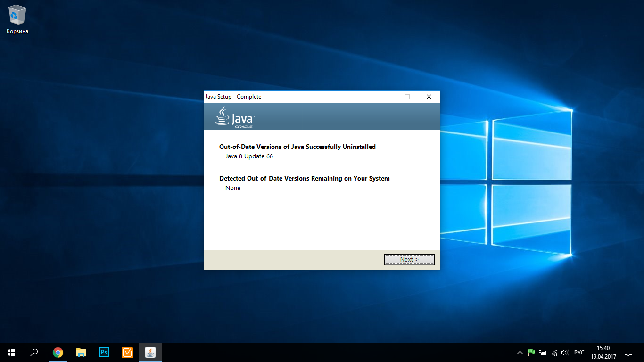Viewport: 644px width, 362px height.
Task: Open the Wi-Fi network flyout
Action: pos(554,352)
